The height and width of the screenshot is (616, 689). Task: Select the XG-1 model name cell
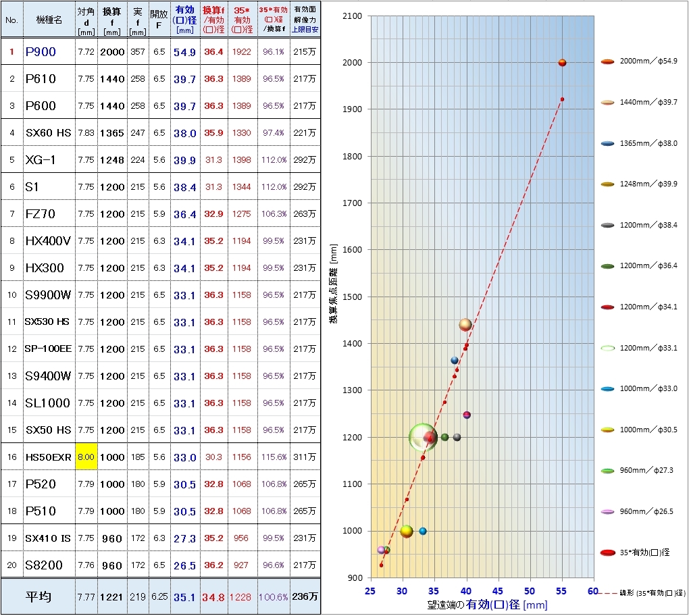pos(49,159)
